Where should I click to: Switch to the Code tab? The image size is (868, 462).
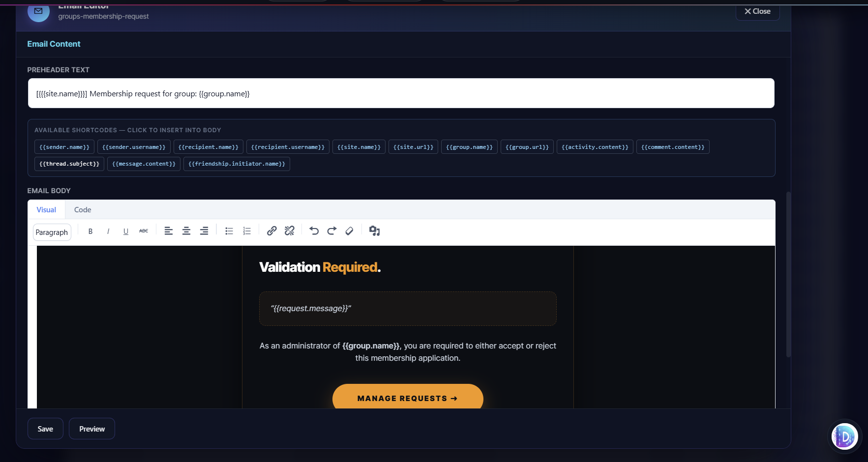pos(82,209)
